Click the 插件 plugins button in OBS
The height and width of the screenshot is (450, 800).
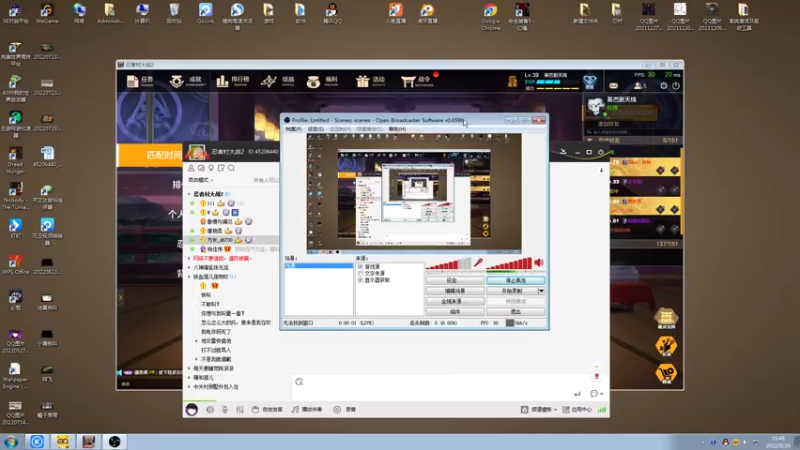pyautogui.click(x=455, y=311)
